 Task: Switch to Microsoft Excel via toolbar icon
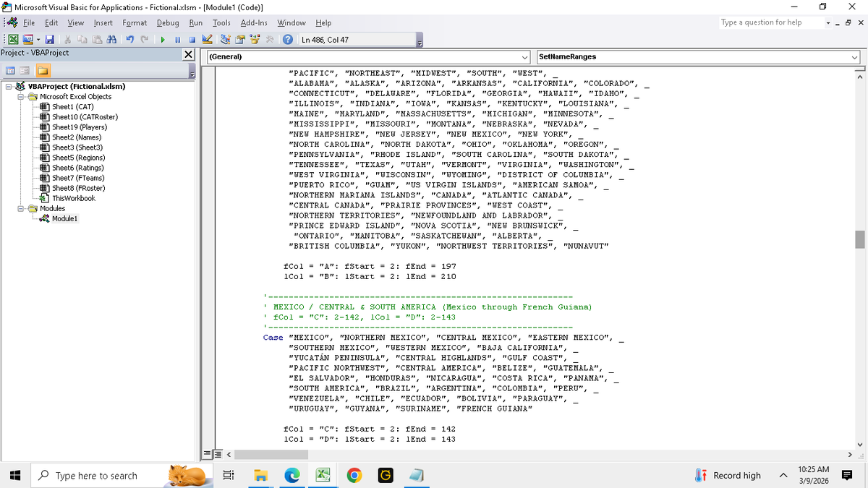point(12,40)
